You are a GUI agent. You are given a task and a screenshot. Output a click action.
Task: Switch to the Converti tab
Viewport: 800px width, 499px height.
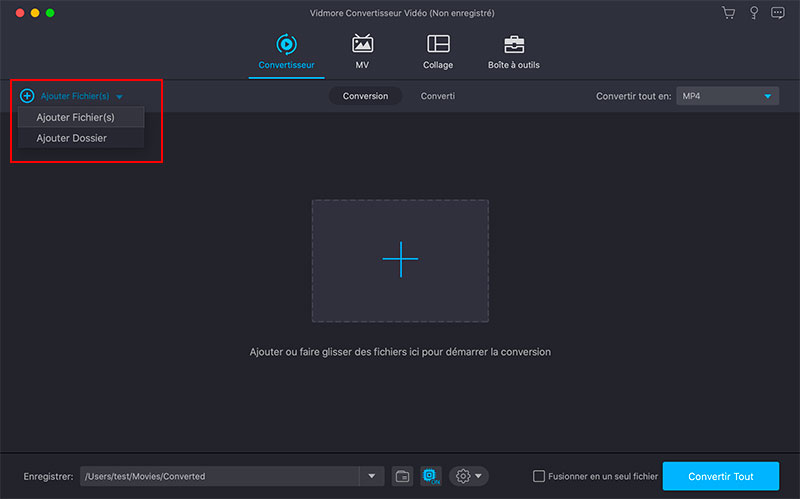pos(438,96)
